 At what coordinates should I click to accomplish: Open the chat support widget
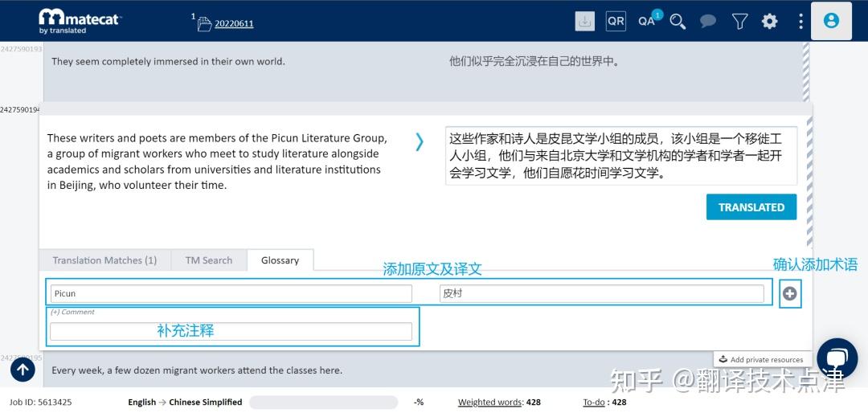pos(837,358)
